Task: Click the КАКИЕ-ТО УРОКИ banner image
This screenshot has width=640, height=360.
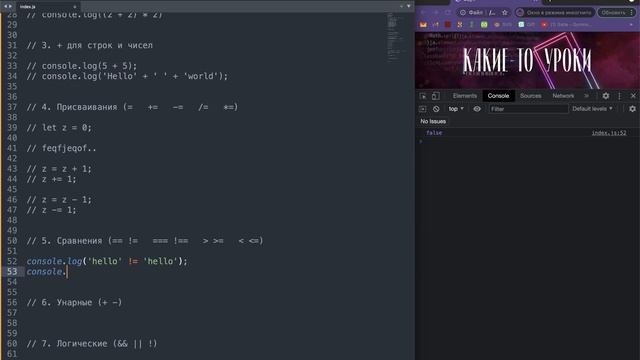Action: 527,60
